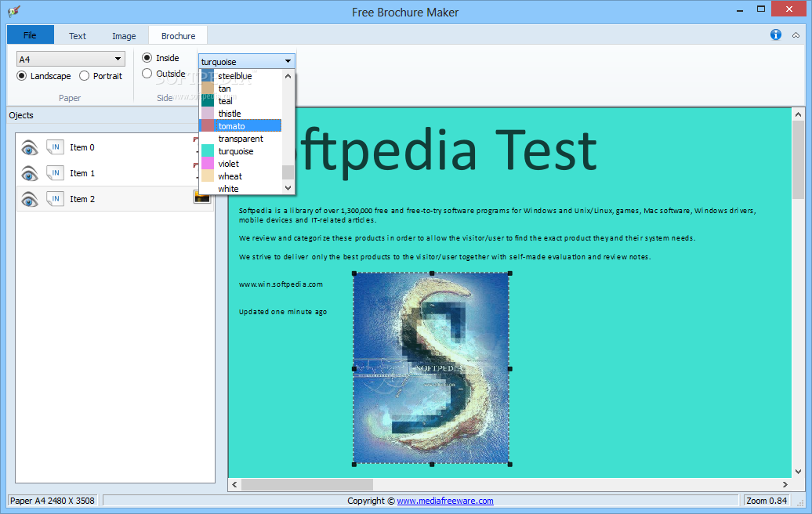Image resolution: width=812 pixels, height=514 pixels.
Task: Choose transparent from the color list
Action: pyautogui.click(x=241, y=139)
